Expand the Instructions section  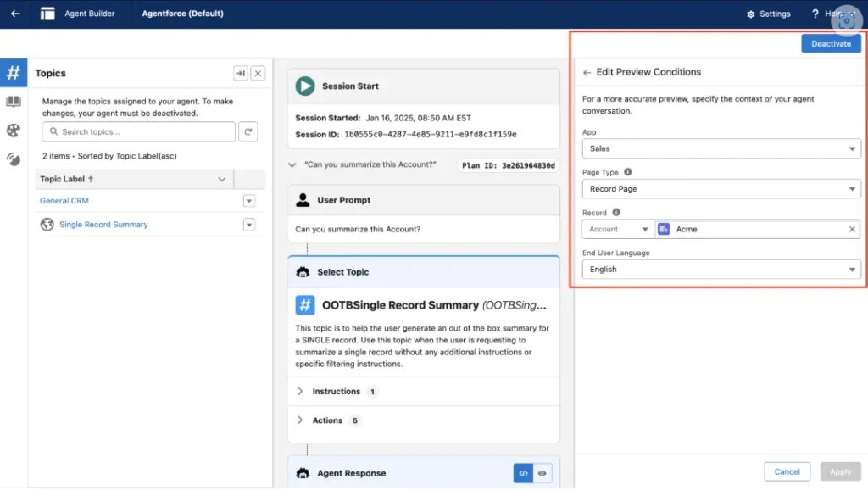300,392
